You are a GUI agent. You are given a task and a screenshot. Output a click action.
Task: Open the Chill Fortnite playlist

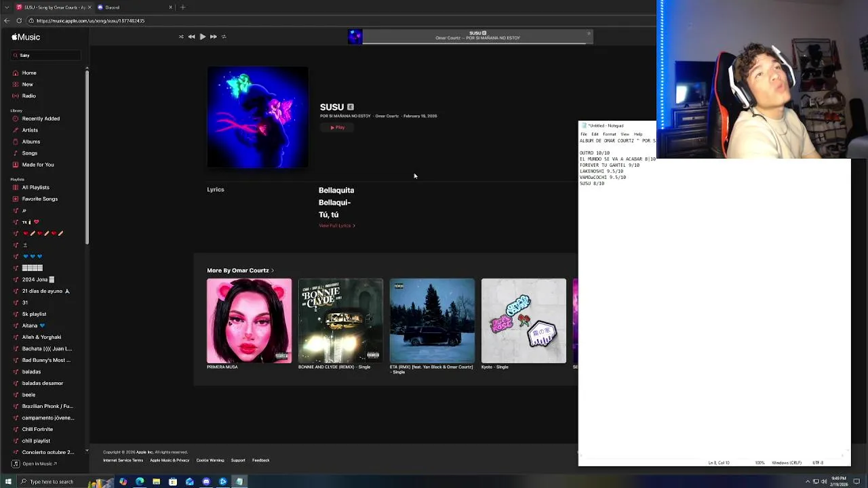[x=37, y=429]
